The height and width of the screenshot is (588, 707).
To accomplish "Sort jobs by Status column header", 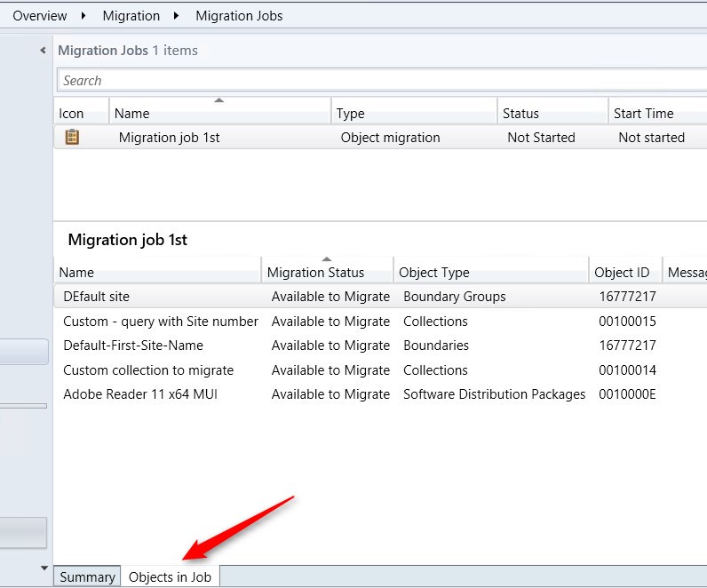I will [552, 113].
